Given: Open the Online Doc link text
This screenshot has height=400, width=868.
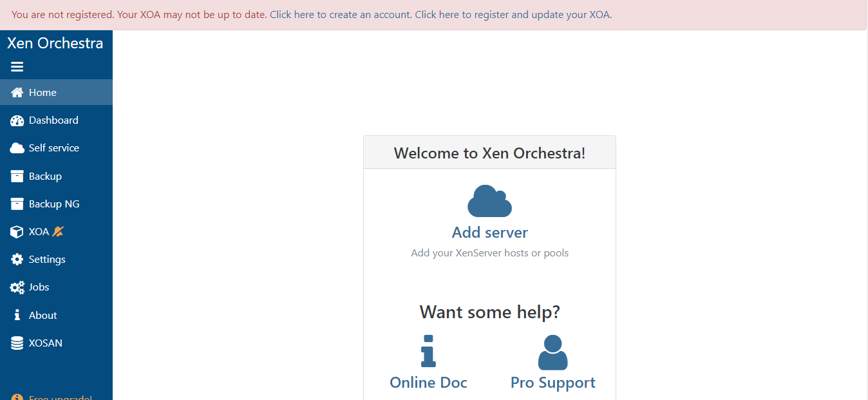Looking at the screenshot, I should click(428, 383).
